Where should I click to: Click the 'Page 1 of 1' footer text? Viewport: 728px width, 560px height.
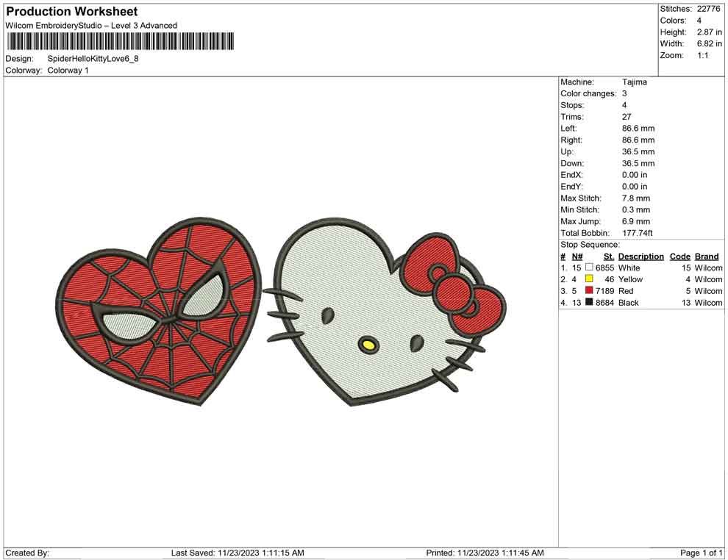tap(701, 553)
